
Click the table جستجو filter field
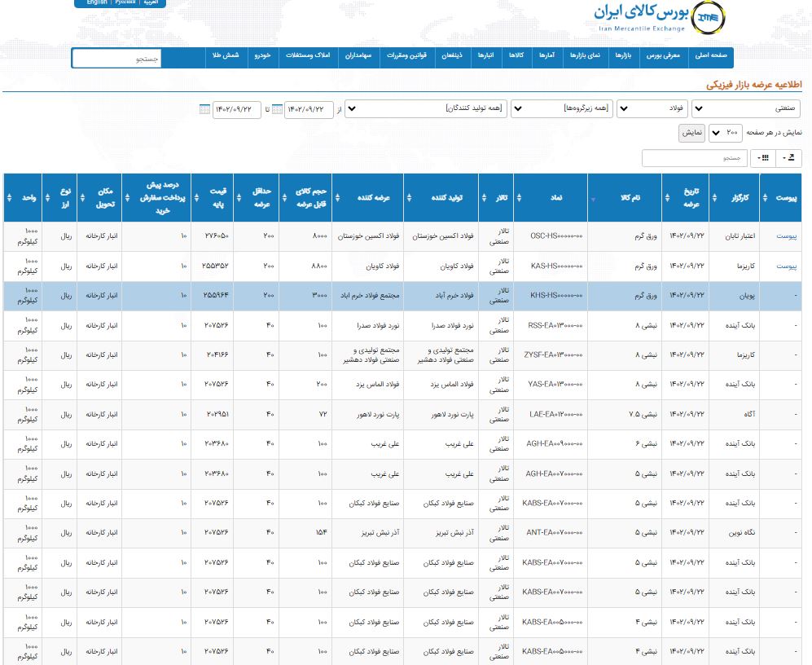tap(695, 158)
